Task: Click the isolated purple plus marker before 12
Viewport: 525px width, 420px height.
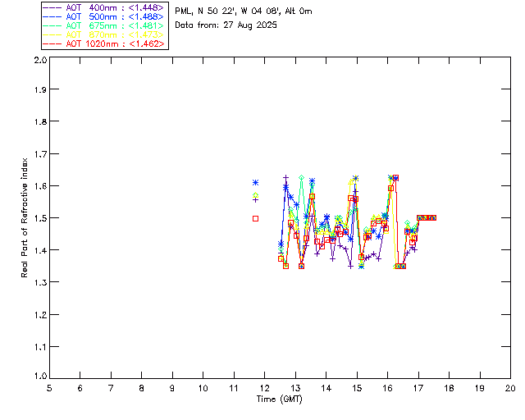Action: point(255,200)
